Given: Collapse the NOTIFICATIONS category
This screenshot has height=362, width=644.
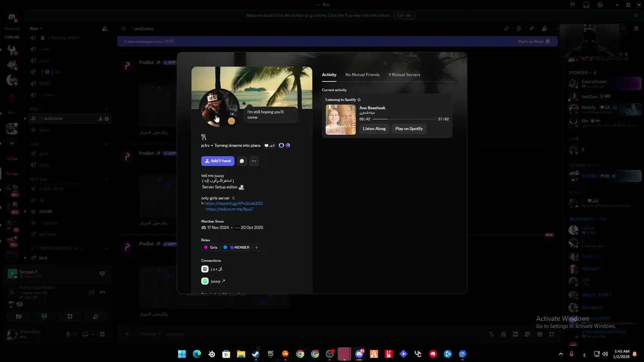Looking at the screenshot, I should [55, 248].
